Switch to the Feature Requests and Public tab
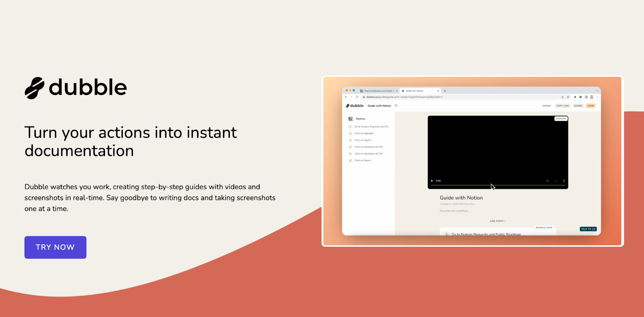Image resolution: width=644 pixels, height=317 pixels. [x=378, y=91]
